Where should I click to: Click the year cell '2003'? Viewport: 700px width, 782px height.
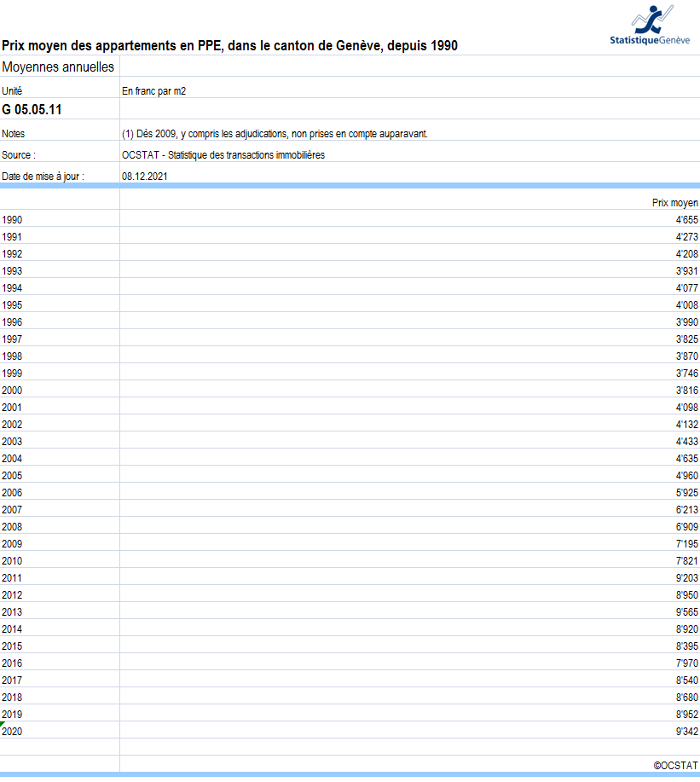(12, 442)
